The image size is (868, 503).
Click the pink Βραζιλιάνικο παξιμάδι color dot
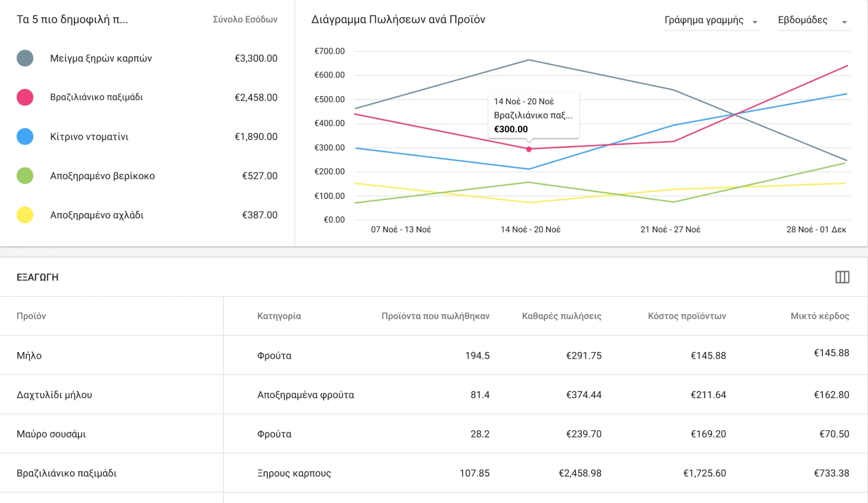point(25,97)
